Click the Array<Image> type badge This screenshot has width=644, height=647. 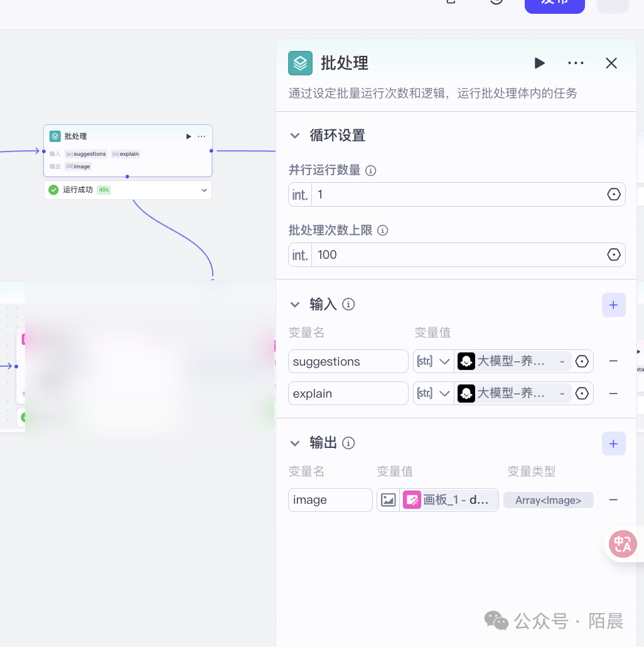pos(549,500)
